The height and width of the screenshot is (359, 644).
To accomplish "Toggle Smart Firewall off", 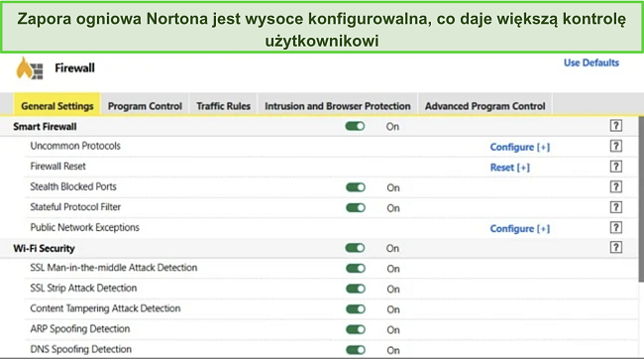I will click(356, 126).
